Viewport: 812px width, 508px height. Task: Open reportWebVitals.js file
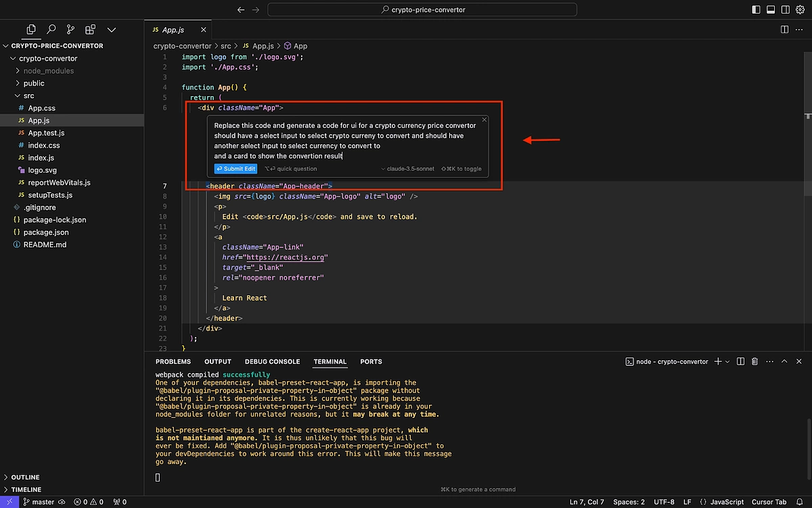(59, 182)
